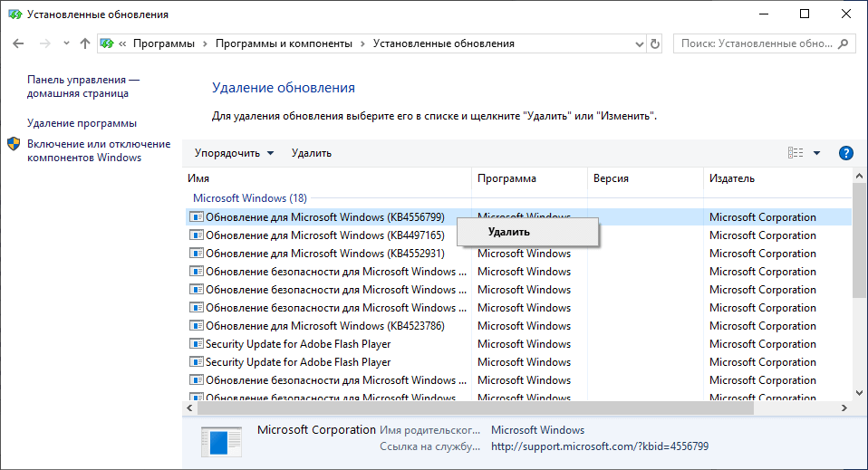Click the icon of update KB4552931

click(196, 253)
